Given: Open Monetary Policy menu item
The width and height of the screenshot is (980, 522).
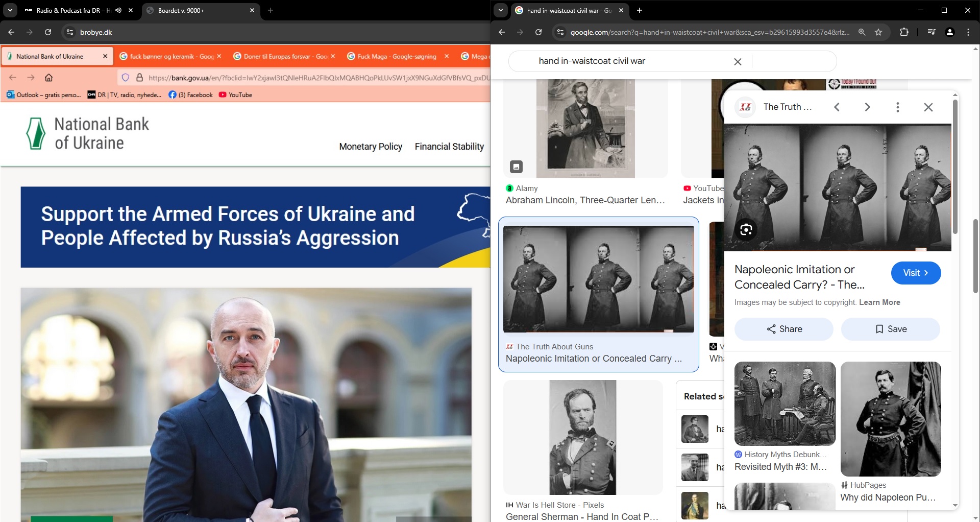Looking at the screenshot, I should pyautogui.click(x=371, y=147).
